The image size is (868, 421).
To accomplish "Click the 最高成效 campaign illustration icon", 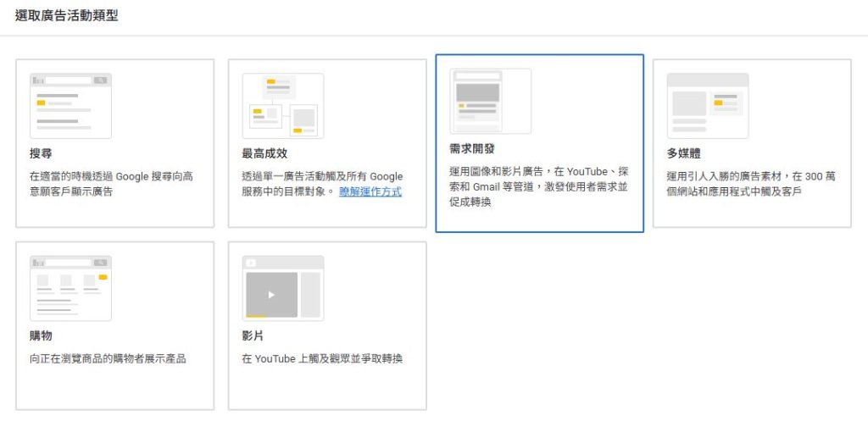I will (x=283, y=106).
